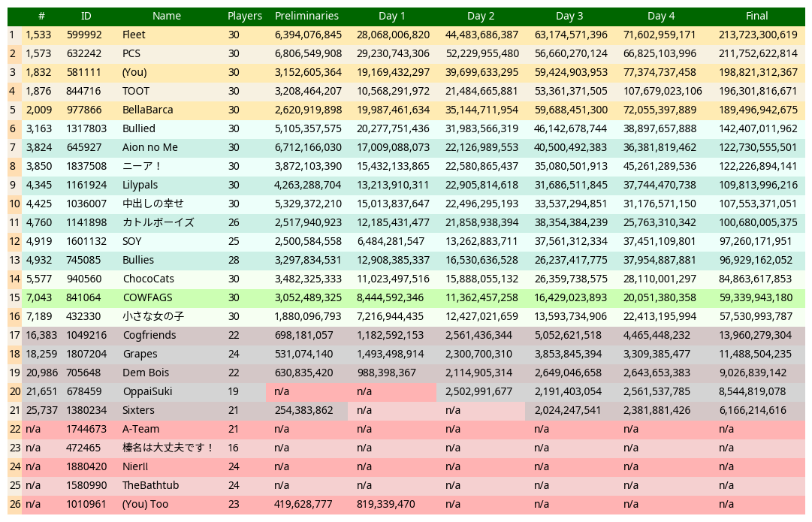Select ID cell 1580990
Viewport: 812px width, 522px height.
pos(86,485)
